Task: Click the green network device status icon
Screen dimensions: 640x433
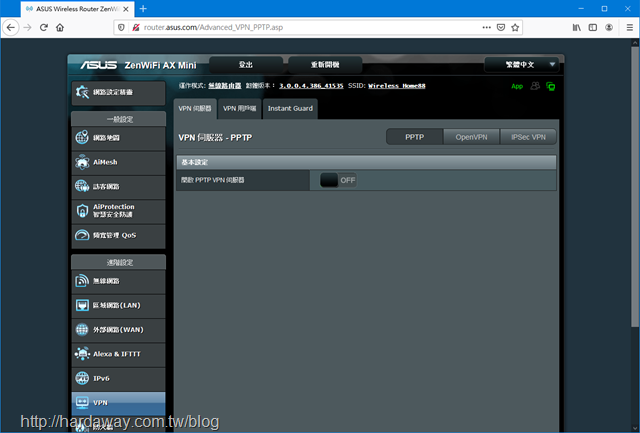Action: click(551, 87)
